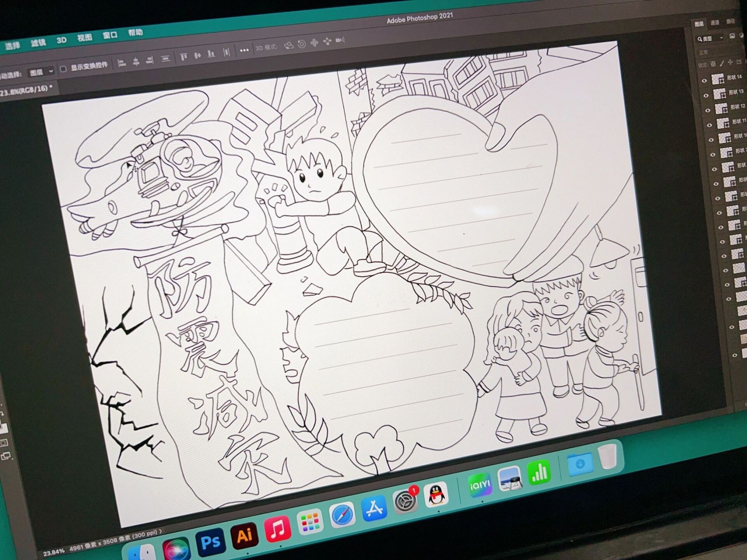This screenshot has height=560, width=747.
Task: Click the lock transparent pixels icon
Action: (x=713, y=64)
